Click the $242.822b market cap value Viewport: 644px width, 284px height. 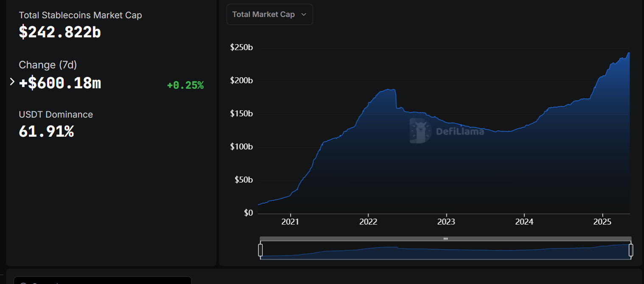click(60, 32)
